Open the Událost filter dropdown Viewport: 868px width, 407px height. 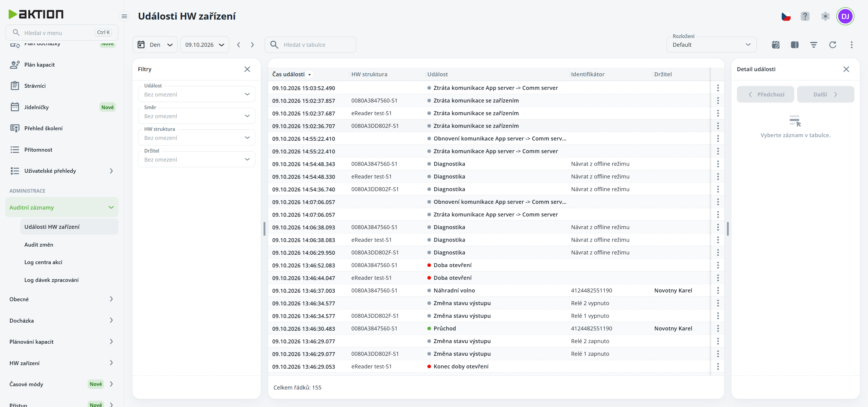(197, 94)
